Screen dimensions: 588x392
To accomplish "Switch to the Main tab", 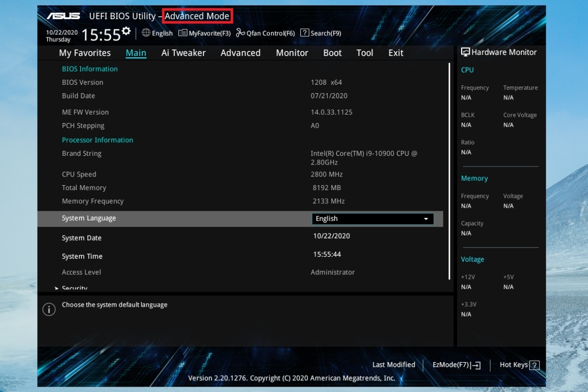I will coord(136,53).
